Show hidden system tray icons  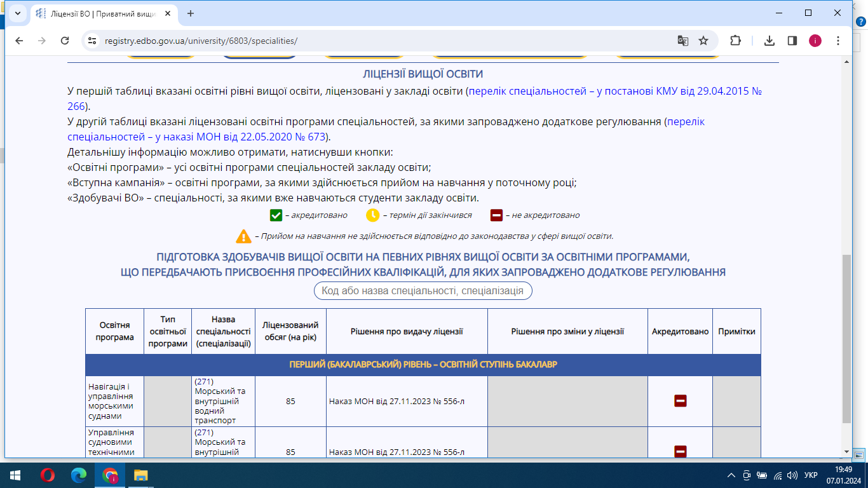click(x=731, y=475)
